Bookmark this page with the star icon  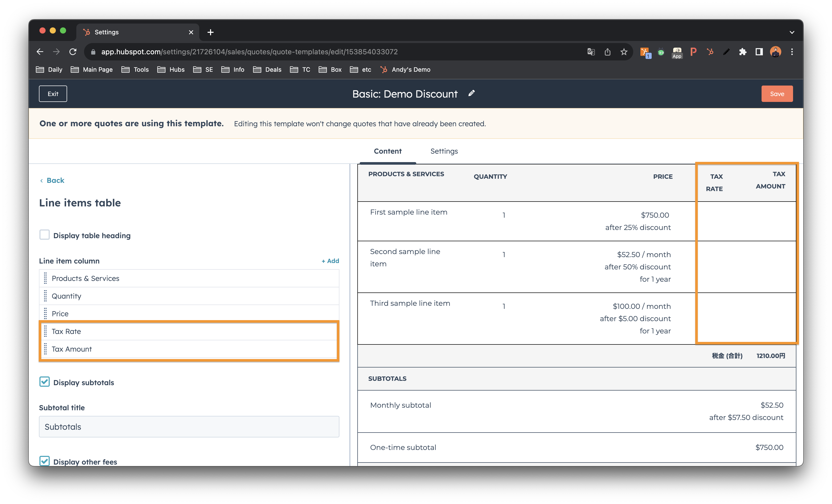point(624,52)
